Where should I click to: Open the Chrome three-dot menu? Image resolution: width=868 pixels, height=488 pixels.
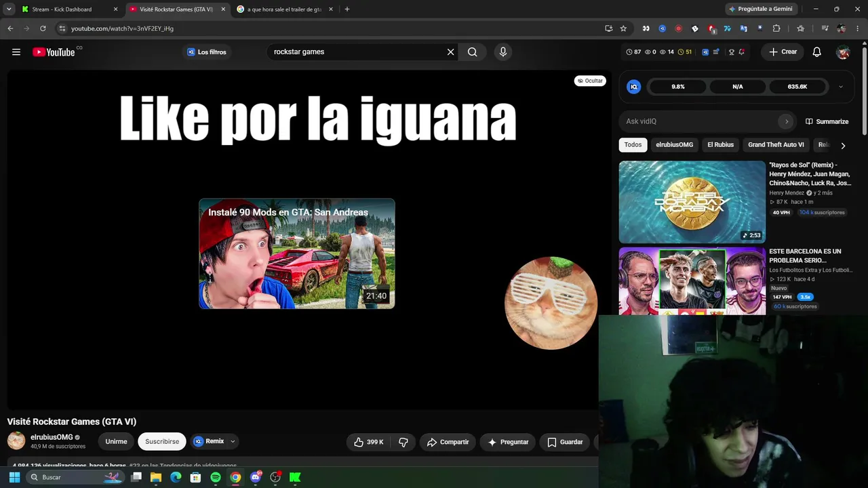click(x=858, y=28)
